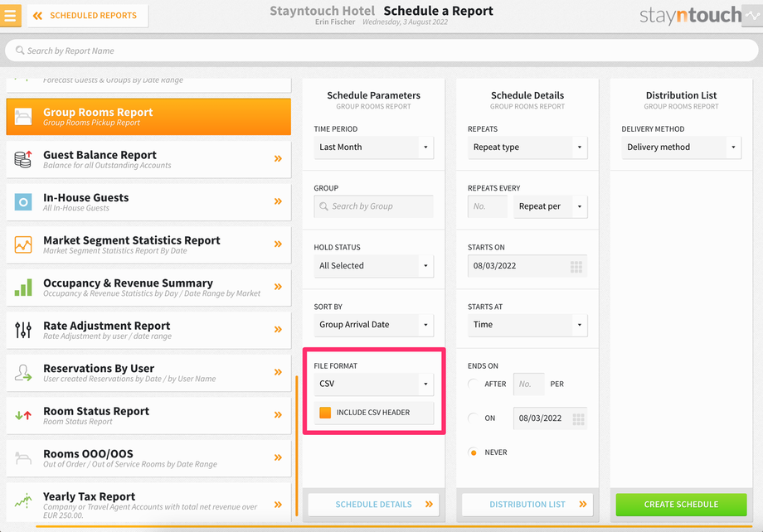Click the green Create Schedule button

681,505
